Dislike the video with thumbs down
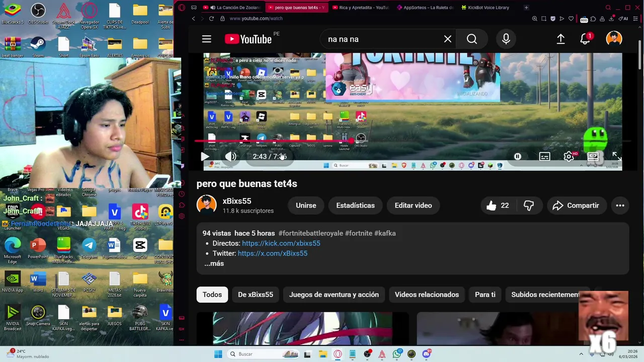Image resolution: width=644 pixels, height=362 pixels. pyautogui.click(x=529, y=205)
